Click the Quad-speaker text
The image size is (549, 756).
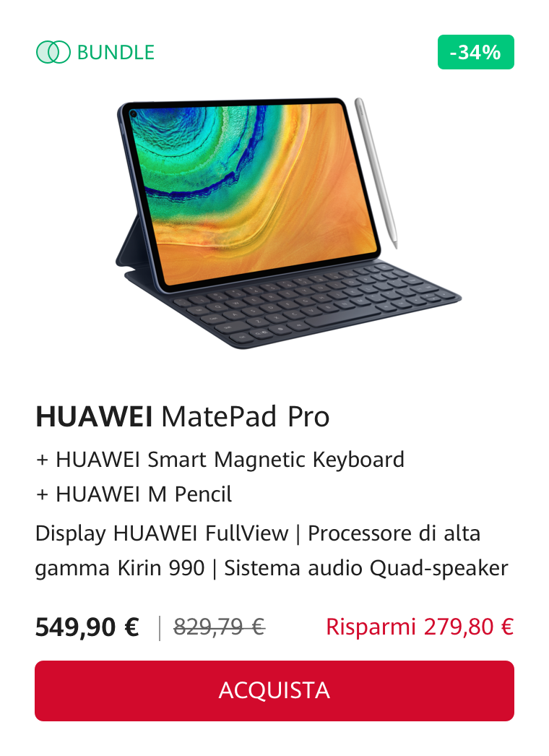(438, 569)
